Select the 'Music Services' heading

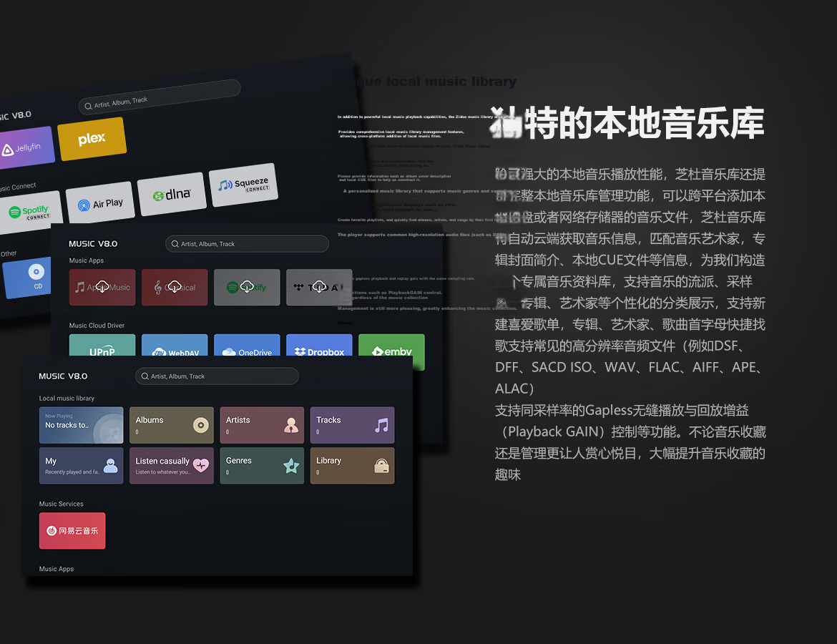point(62,504)
